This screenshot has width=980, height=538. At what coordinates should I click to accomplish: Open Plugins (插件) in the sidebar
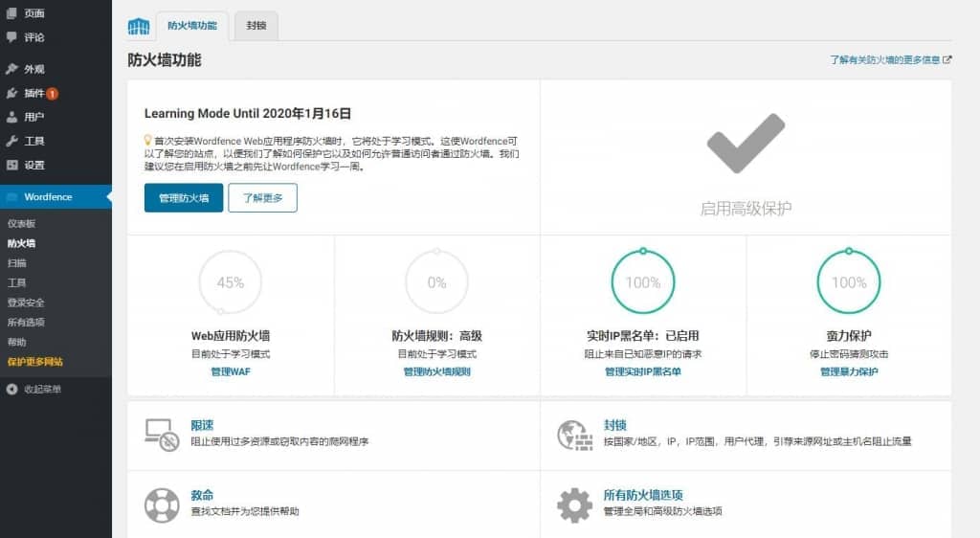click(x=34, y=93)
